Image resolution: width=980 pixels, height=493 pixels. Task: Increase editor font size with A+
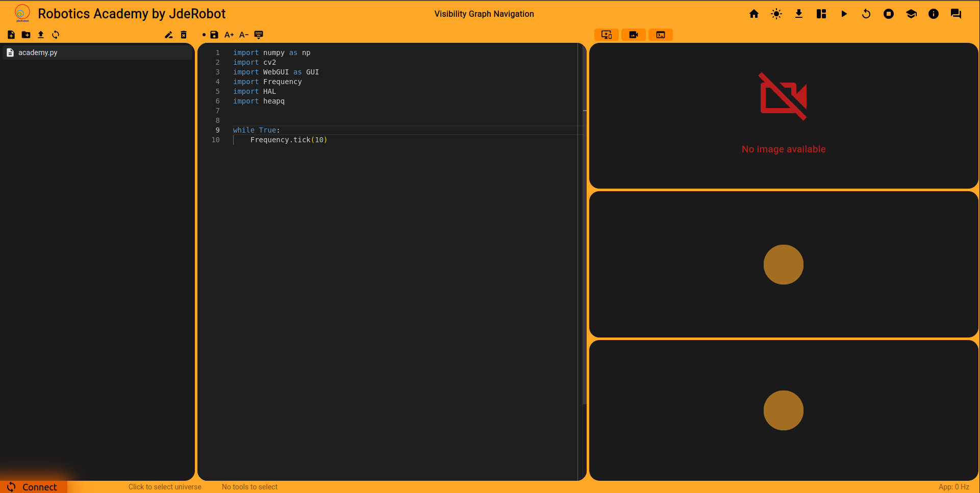[x=229, y=35]
